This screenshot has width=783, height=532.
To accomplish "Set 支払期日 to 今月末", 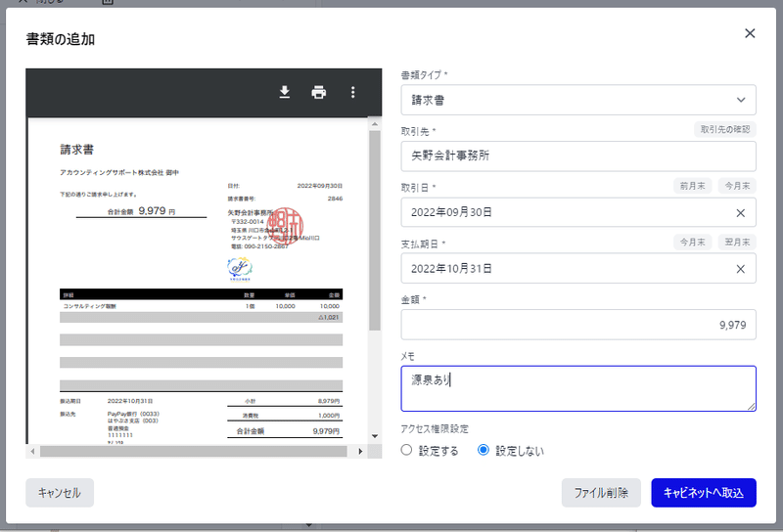I will pos(693,243).
